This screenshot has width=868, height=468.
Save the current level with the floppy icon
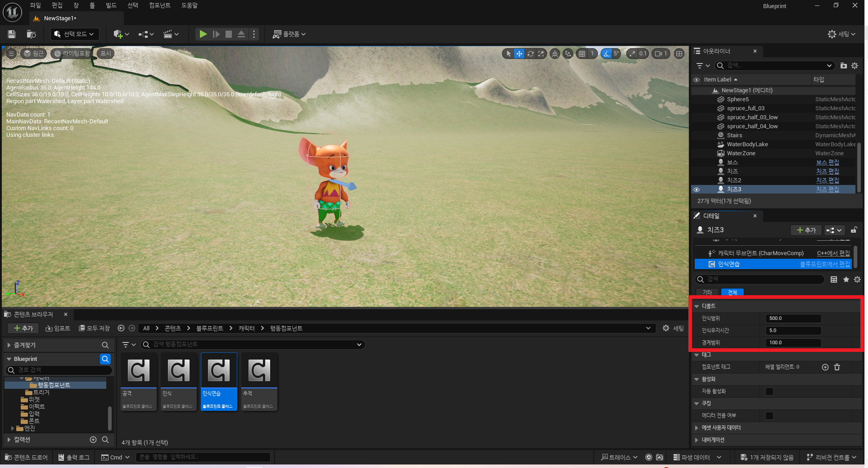12,34
